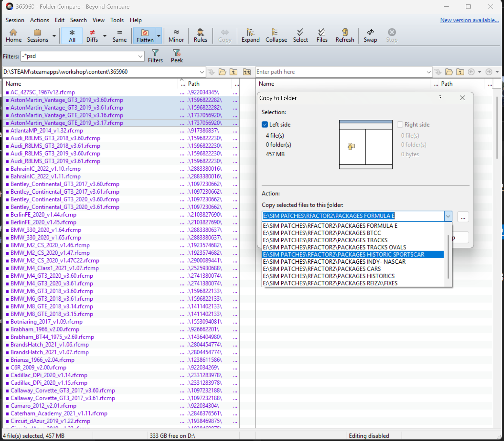Pick PACKAGES REIZA\FIXES folder option
This screenshot has height=441, width=504.
tap(353, 283)
